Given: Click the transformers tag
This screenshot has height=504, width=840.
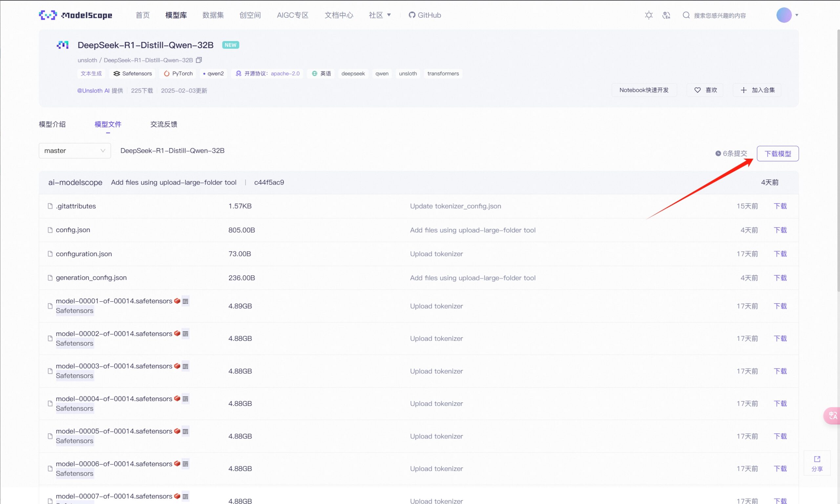Looking at the screenshot, I should tap(443, 73).
